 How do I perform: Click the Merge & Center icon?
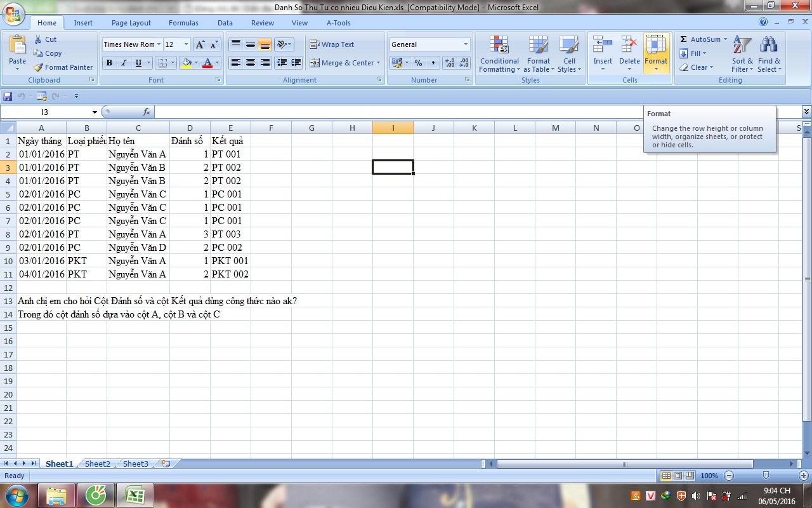315,63
